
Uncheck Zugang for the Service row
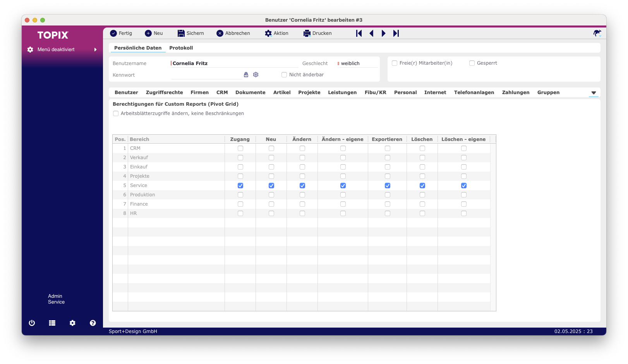coord(240,185)
